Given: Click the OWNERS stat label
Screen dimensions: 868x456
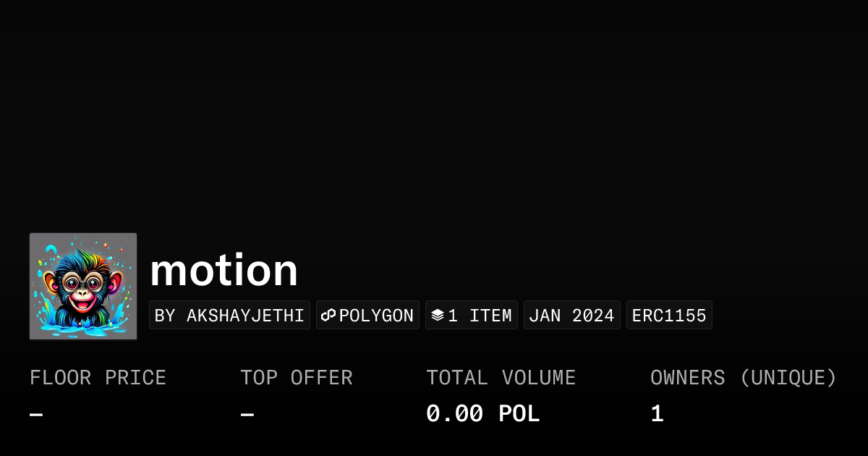Looking at the screenshot, I should [x=687, y=378].
